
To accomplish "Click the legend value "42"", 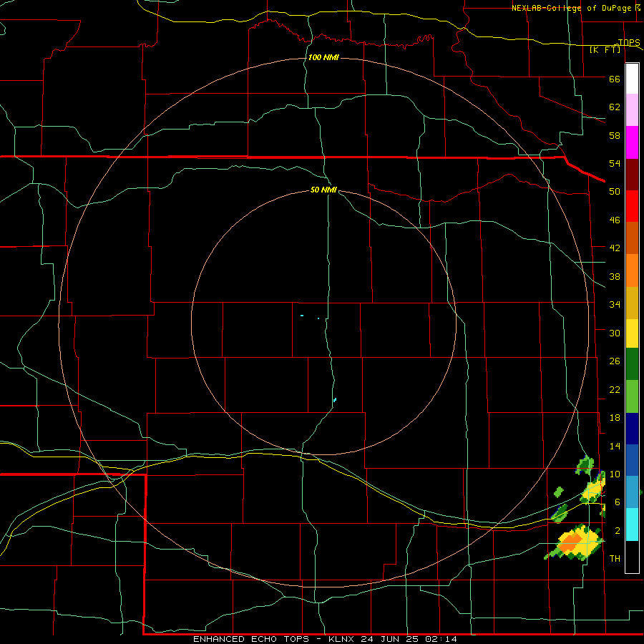I will point(615,248).
